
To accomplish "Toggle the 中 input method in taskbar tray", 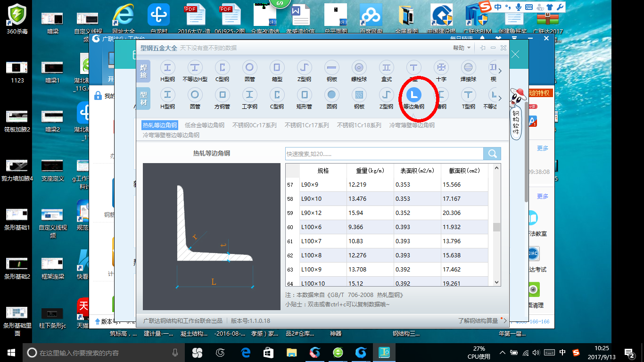I will point(563,353).
